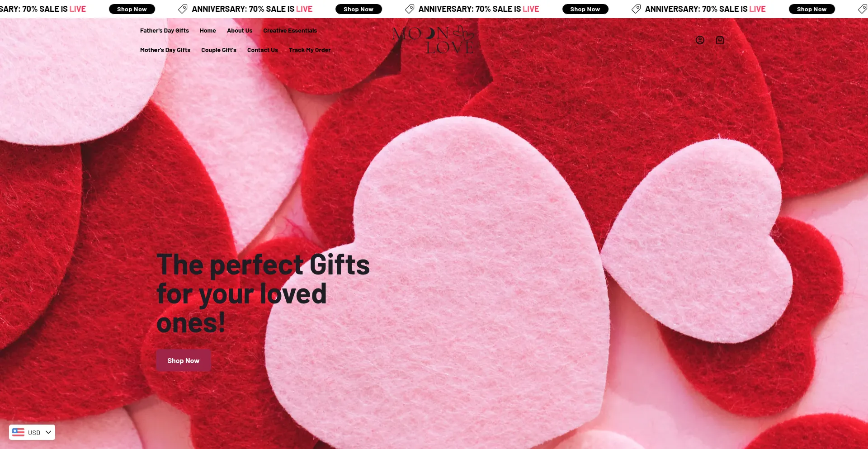
Task: Click the hero Shop Now button
Action: tap(183, 360)
